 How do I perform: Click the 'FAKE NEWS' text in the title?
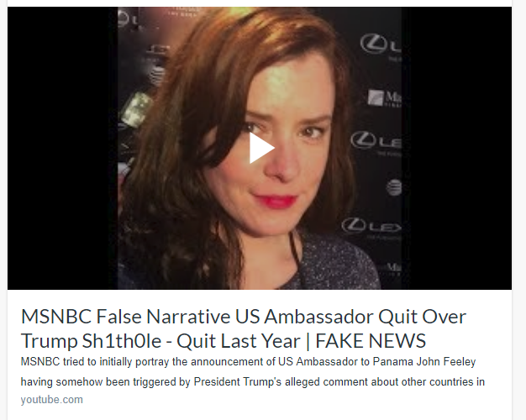pos(371,341)
